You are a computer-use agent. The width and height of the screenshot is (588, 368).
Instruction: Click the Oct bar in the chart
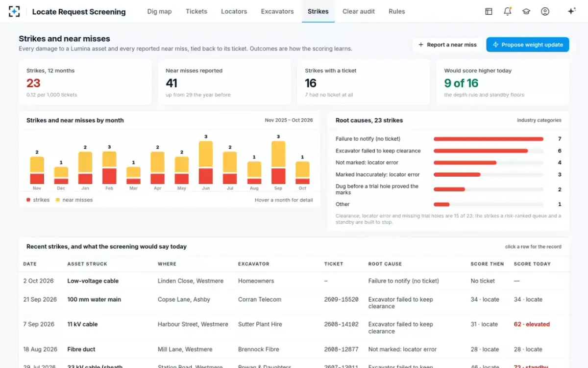point(302,173)
